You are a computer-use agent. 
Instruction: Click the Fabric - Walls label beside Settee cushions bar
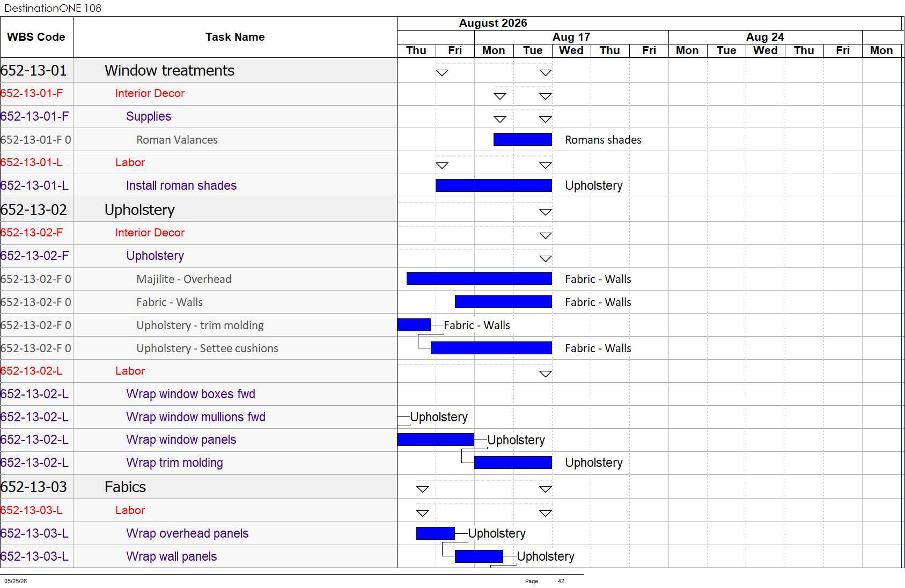click(598, 348)
